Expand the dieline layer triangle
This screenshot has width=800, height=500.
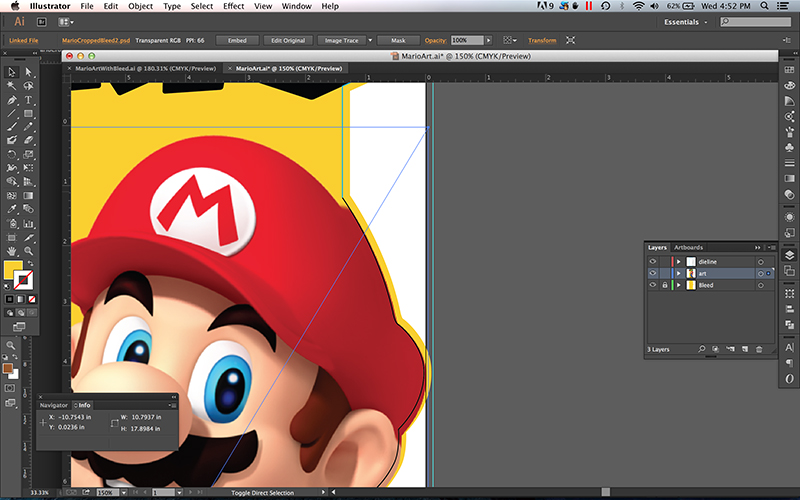tap(679, 262)
